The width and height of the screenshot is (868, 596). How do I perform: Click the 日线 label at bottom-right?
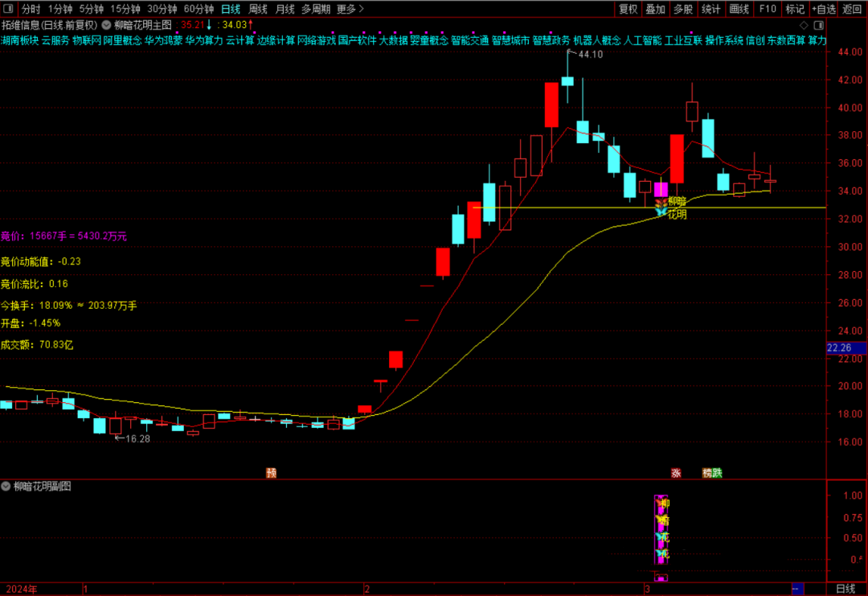pos(845,589)
